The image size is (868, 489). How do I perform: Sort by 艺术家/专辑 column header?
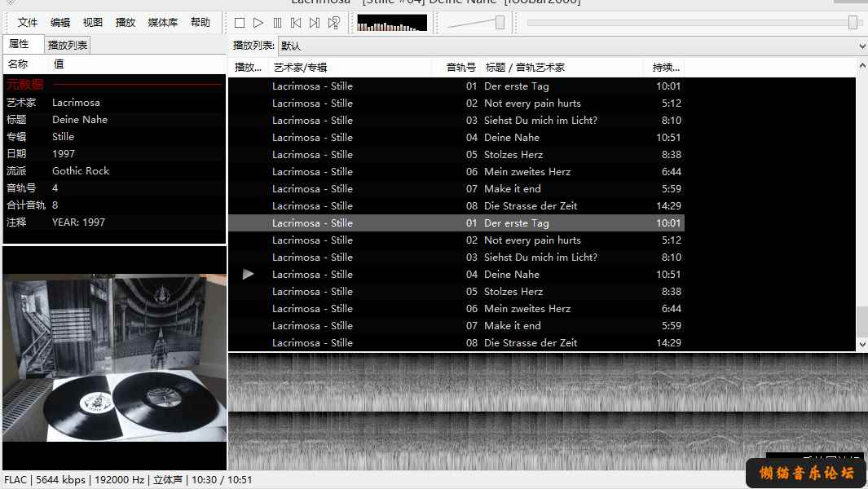(x=350, y=68)
